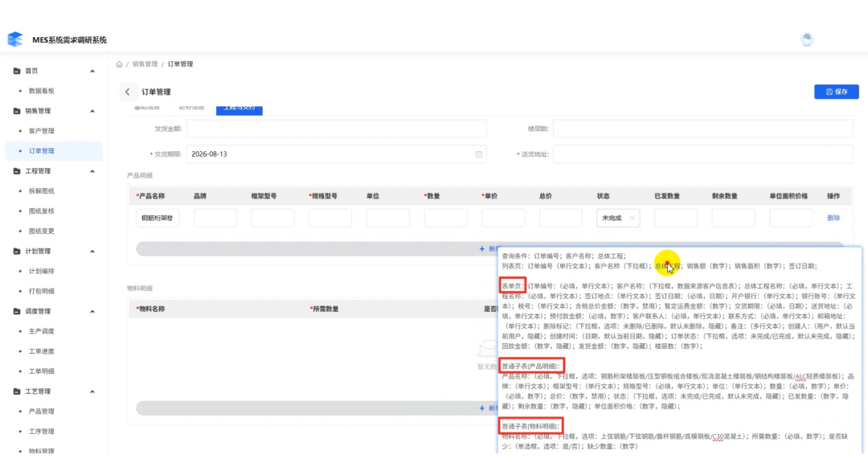Screen dimensions: 868x463
Task: Click 单位 input in product row
Action: click(x=388, y=218)
